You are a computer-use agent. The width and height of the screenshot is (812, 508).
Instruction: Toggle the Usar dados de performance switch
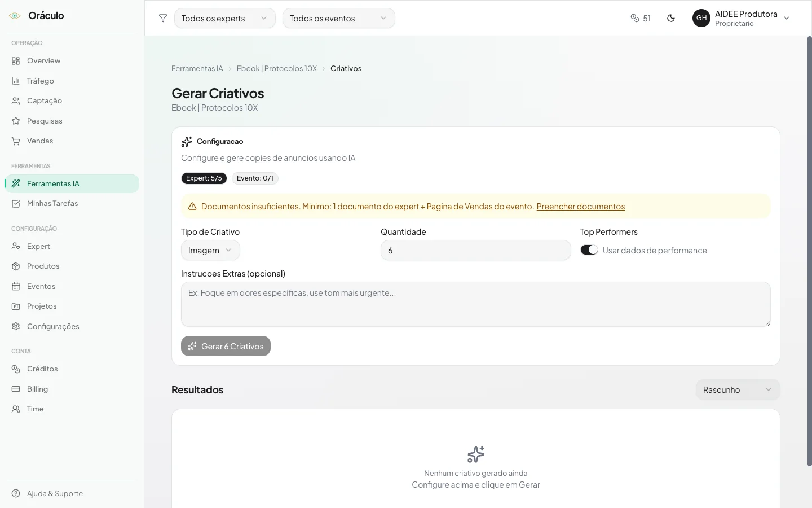(x=589, y=250)
